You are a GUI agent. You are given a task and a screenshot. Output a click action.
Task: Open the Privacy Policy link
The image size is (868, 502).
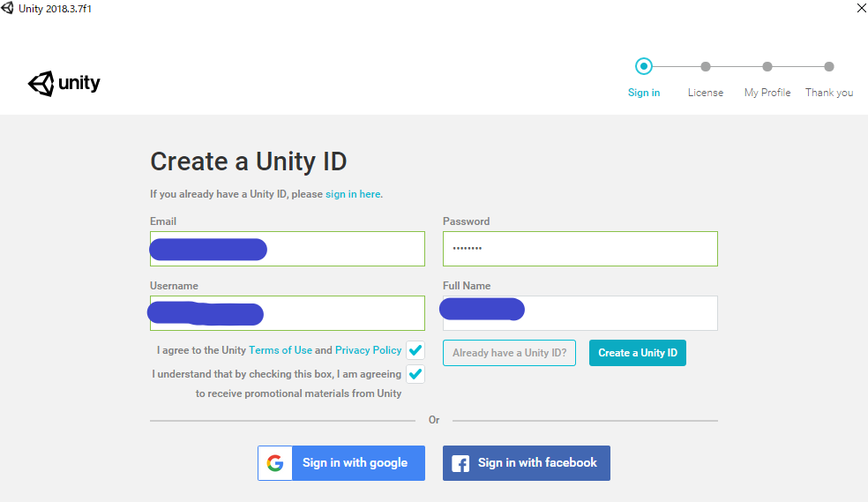[x=368, y=350]
